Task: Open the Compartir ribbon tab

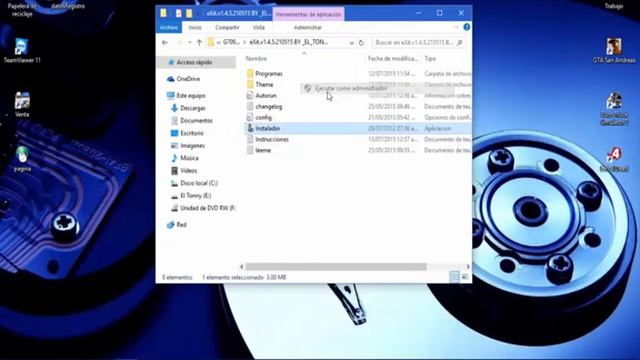Action: 227,27
